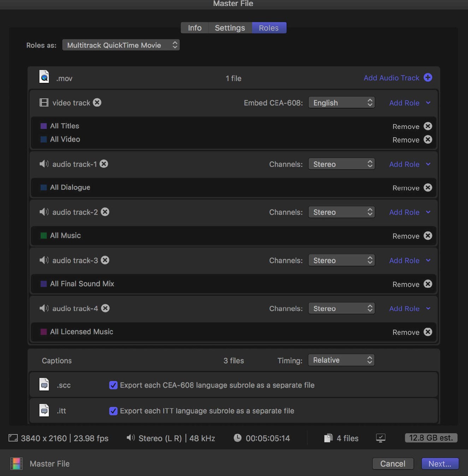Viewport: 468px width, 476px height.
Task: Remove the All Video role via its x icon
Action: pyautogui.click(x=428, y=139)
